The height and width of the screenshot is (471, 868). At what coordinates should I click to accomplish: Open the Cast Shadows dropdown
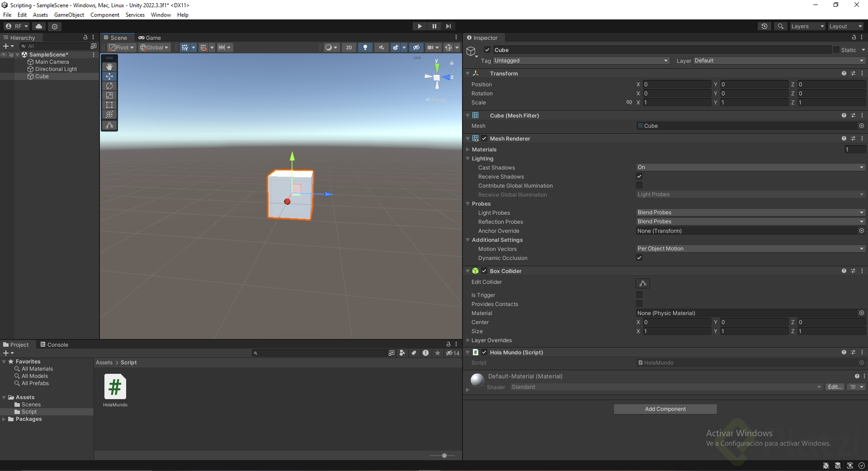(x=750, y=167)
